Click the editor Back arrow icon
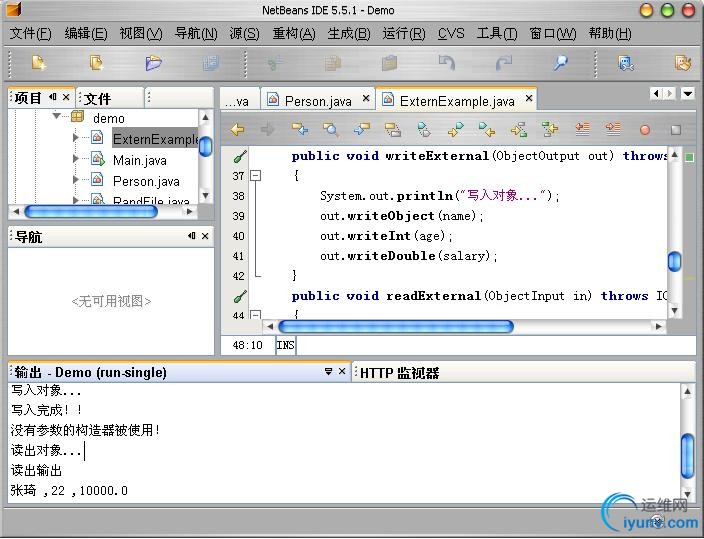This screenshot has height=539, width=704. (238, 129)
